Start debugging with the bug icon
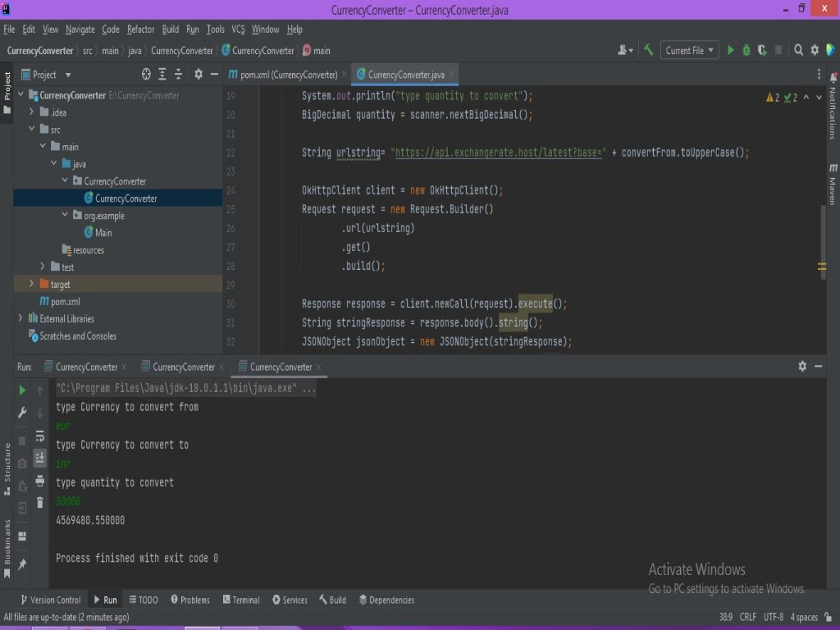This screenshot has height=630, width=840. 746,50
